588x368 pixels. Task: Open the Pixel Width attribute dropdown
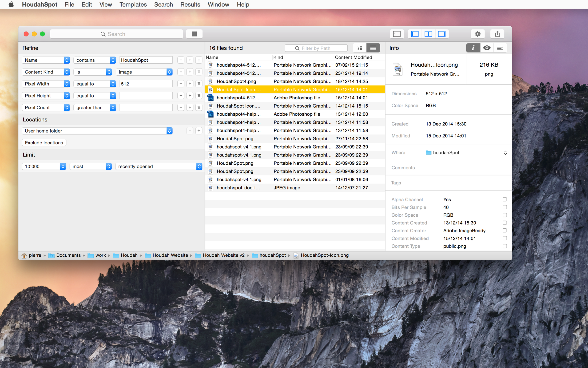point(46,84)
